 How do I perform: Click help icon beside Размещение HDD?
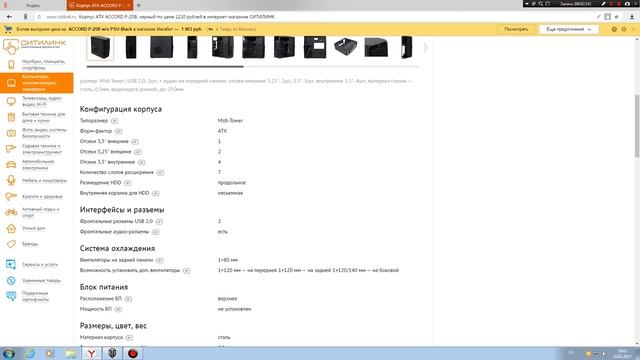click(x=127, y=183)
